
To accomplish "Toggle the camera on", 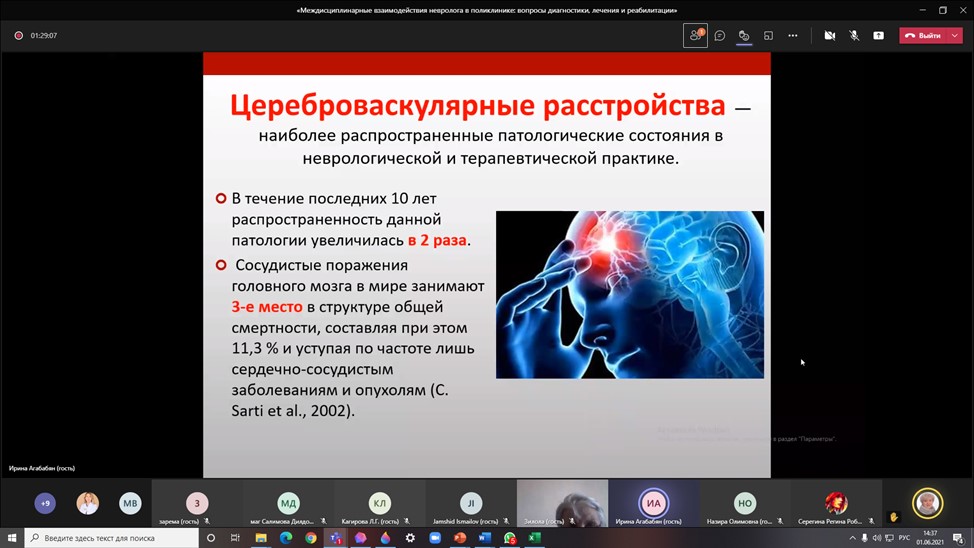I will coord(829,35).
